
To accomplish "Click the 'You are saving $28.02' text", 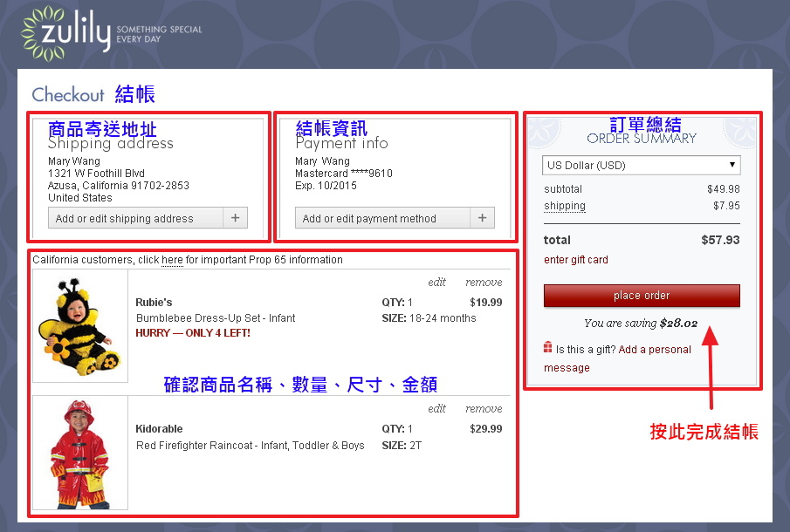I will tap(641, 324).
